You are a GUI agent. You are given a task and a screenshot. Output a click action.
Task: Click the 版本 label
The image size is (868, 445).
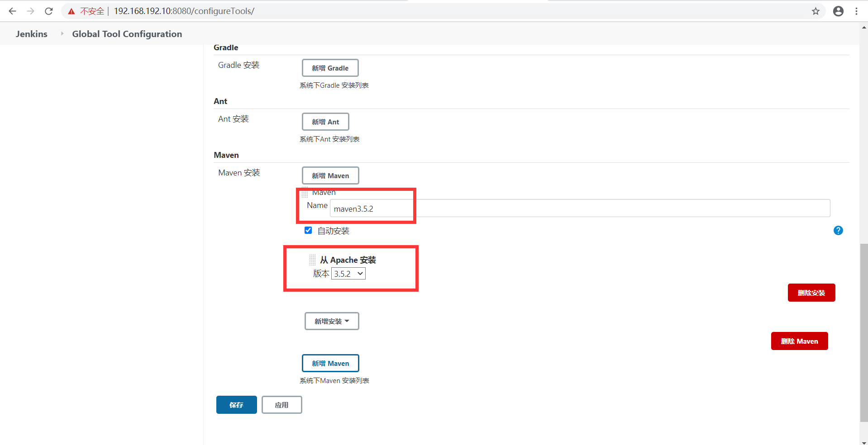click(321, 274)
